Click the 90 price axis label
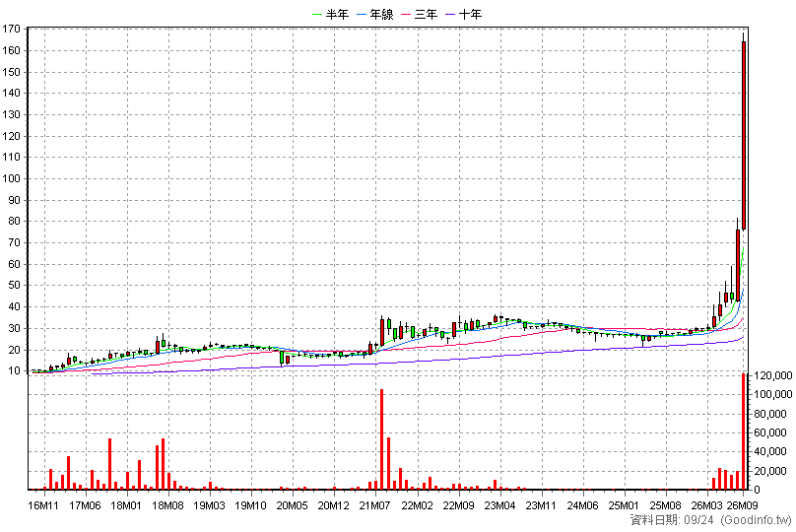 click(x=14, y=200)
